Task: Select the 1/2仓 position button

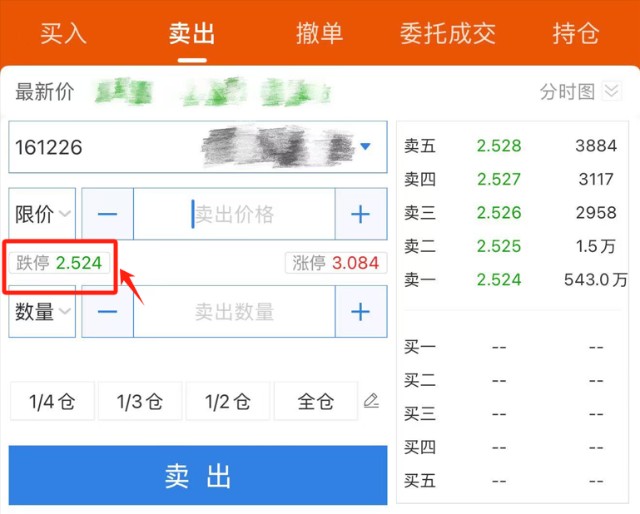Action: (227, 402)
